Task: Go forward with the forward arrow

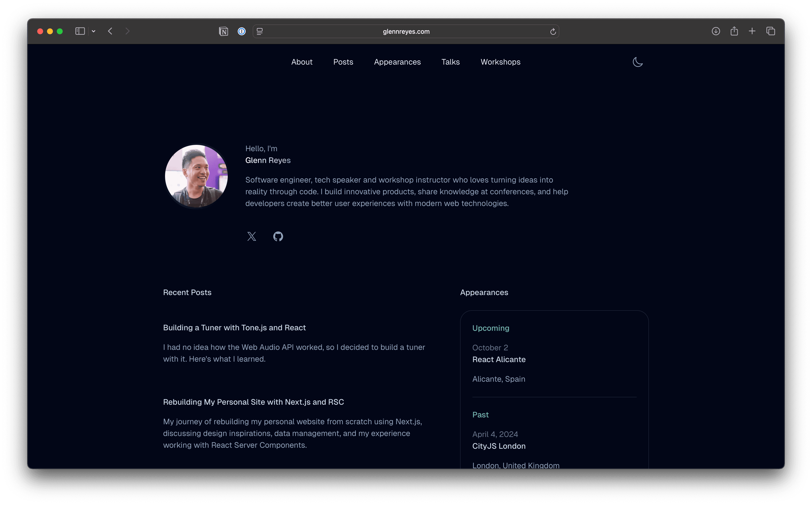Action: click(x=127, y=31)
